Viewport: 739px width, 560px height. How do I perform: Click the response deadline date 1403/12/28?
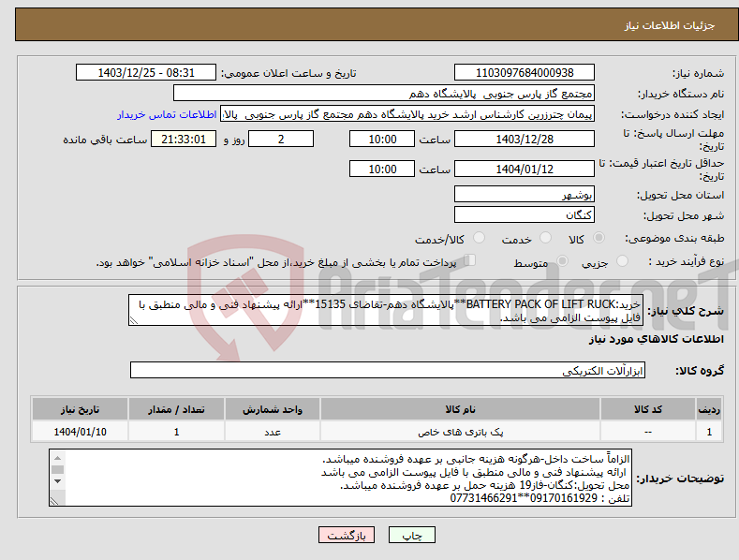pyautogui.click(x=525, y=139)
